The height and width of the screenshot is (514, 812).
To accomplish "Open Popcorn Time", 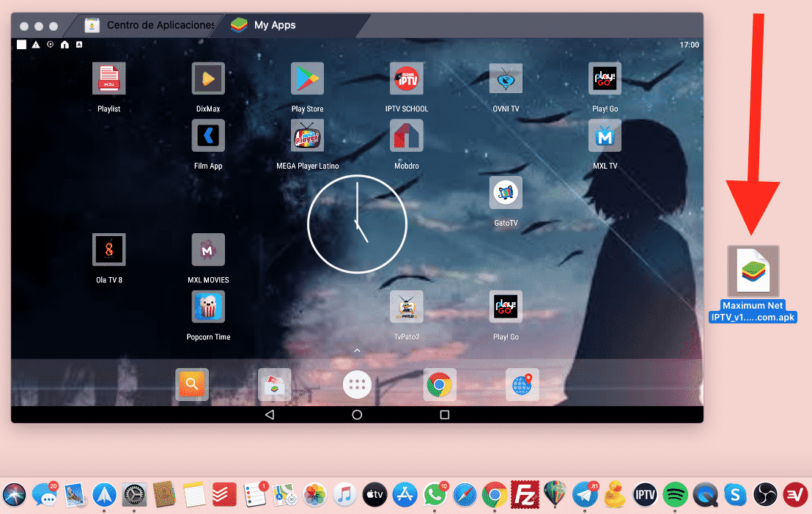I will click(208, 306).
